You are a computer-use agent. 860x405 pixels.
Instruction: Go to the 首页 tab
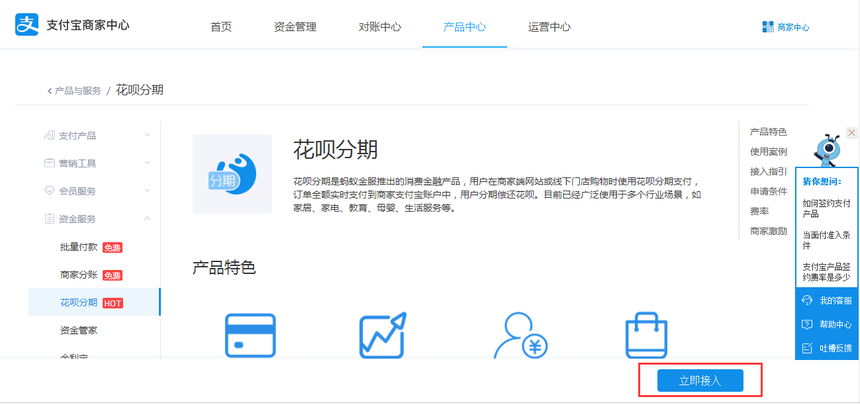(x=221, y=27)
